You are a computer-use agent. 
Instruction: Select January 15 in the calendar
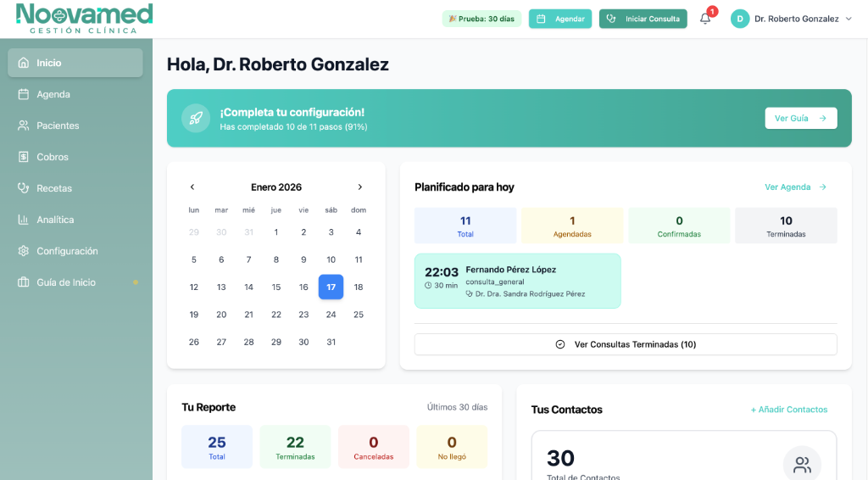coord(276,287)
